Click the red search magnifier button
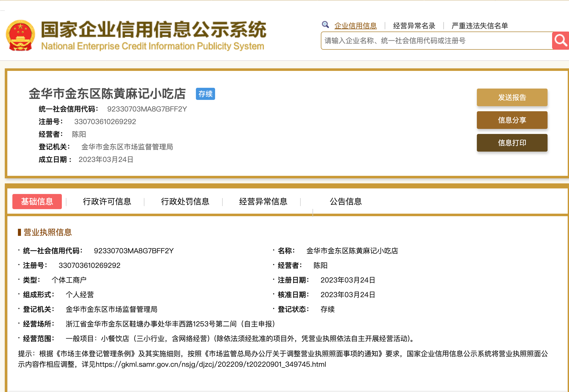The image size is (569, 392). coord(560,41)
